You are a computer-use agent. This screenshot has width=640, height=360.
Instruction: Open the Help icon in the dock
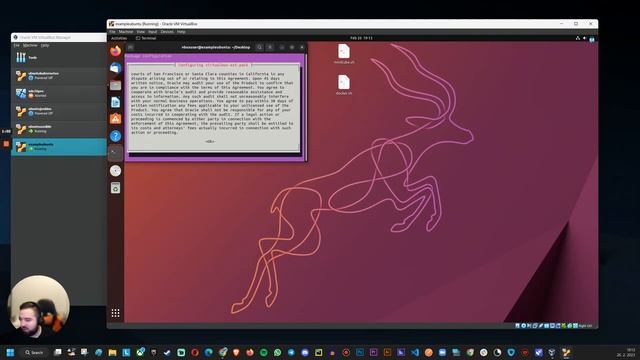click(x=116, y=136)
